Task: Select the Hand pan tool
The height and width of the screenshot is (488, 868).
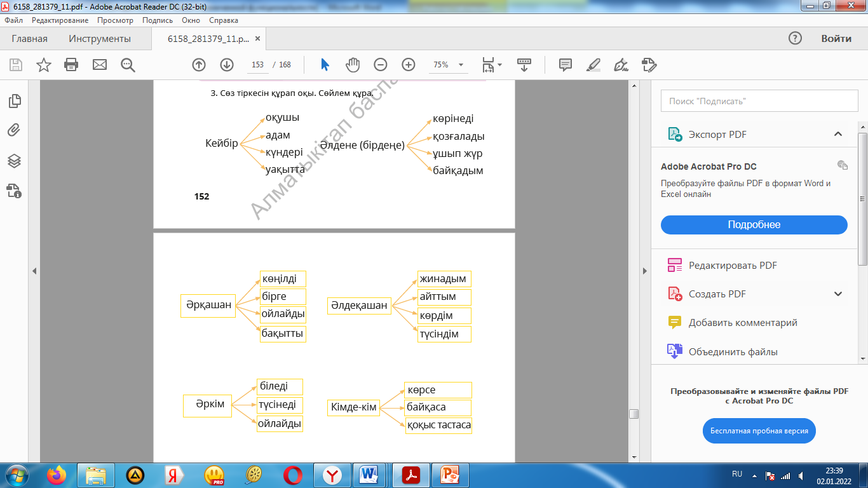Action: (x=353, y=65)
